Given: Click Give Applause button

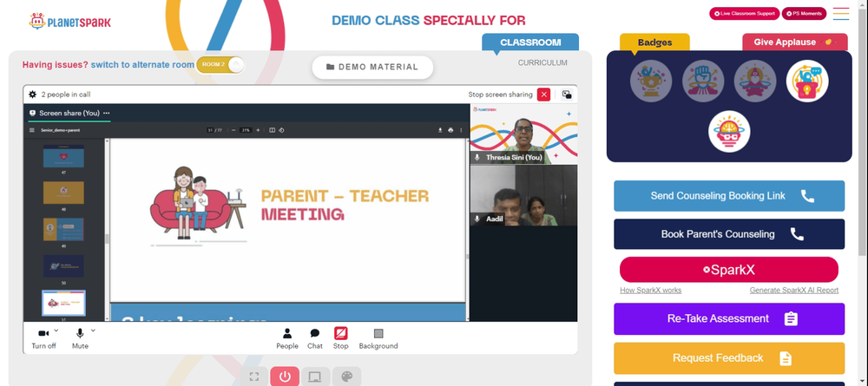Looking at the screenshot, I should pos(795,43).
